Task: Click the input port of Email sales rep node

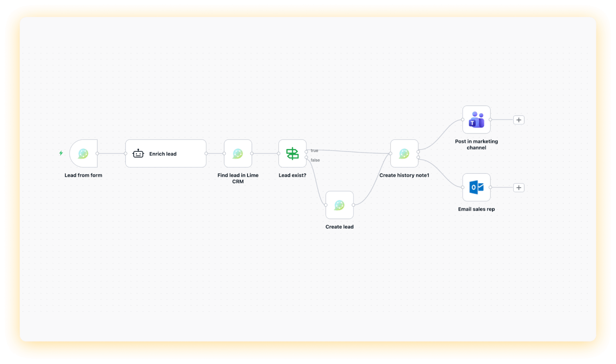Action: [463, 187]
